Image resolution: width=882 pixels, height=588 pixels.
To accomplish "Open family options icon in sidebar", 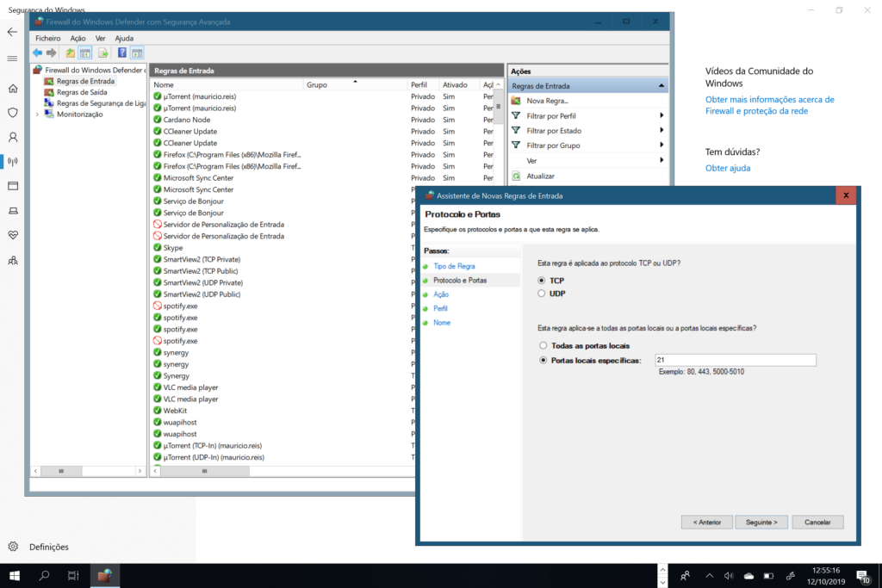I will [x=13, y=260].
